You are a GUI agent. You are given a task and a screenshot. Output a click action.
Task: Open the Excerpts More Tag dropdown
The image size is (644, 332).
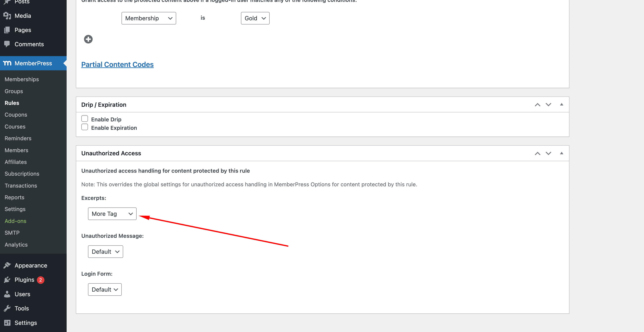tap(112, 214)
